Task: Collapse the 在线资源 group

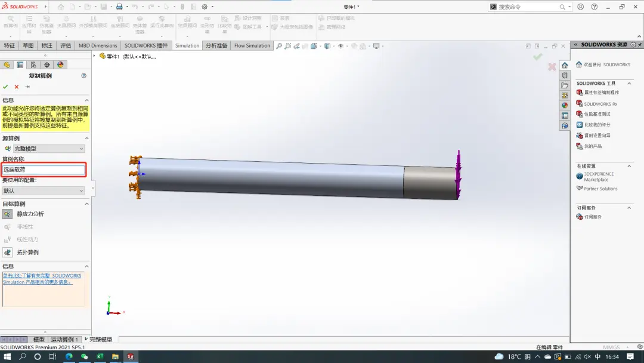Action: (x=629, y=166)
